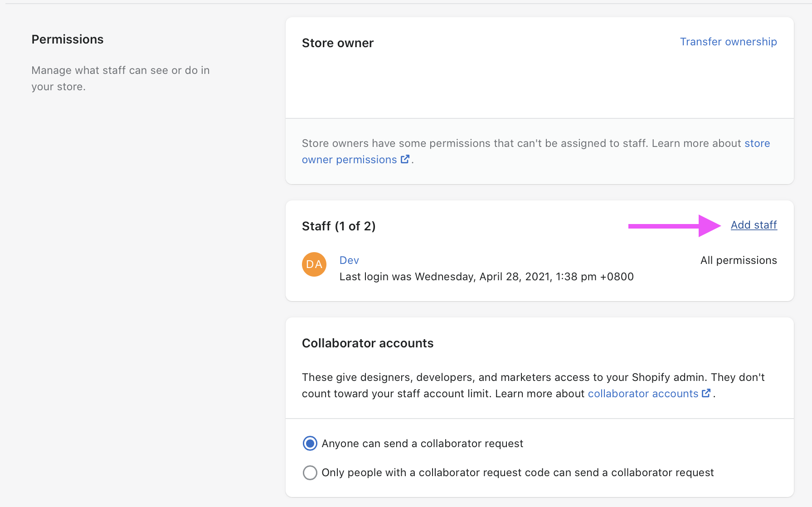Click the "Store owner" card heading
Image resolution: width=812 pixels, height=507 pixels.
(x=338, y=43)
